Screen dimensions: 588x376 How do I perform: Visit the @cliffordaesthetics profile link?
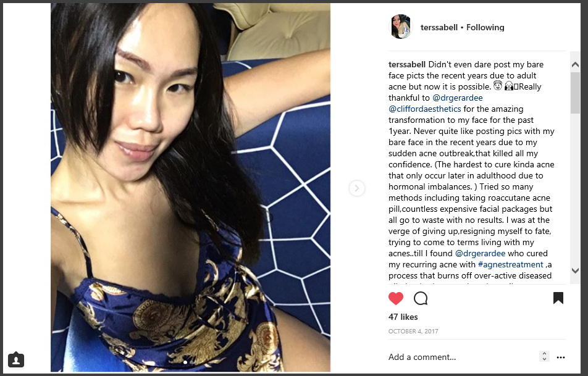click(424, 109)
